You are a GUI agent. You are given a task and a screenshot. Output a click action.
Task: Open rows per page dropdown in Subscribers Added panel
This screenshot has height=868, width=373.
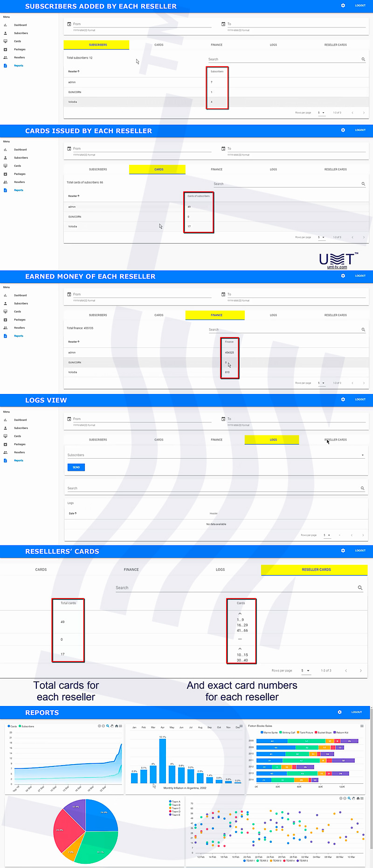click(321, 113)
